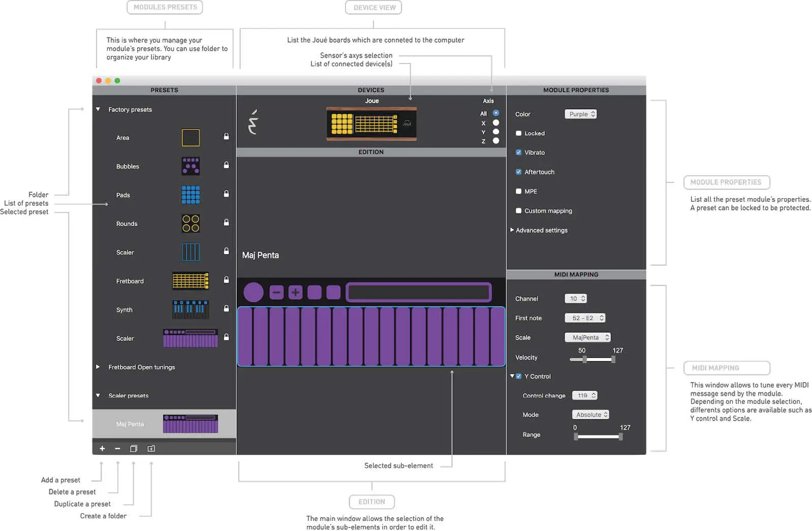
Task: Select the purple scaler keys area
Action: tap(371, 336)
